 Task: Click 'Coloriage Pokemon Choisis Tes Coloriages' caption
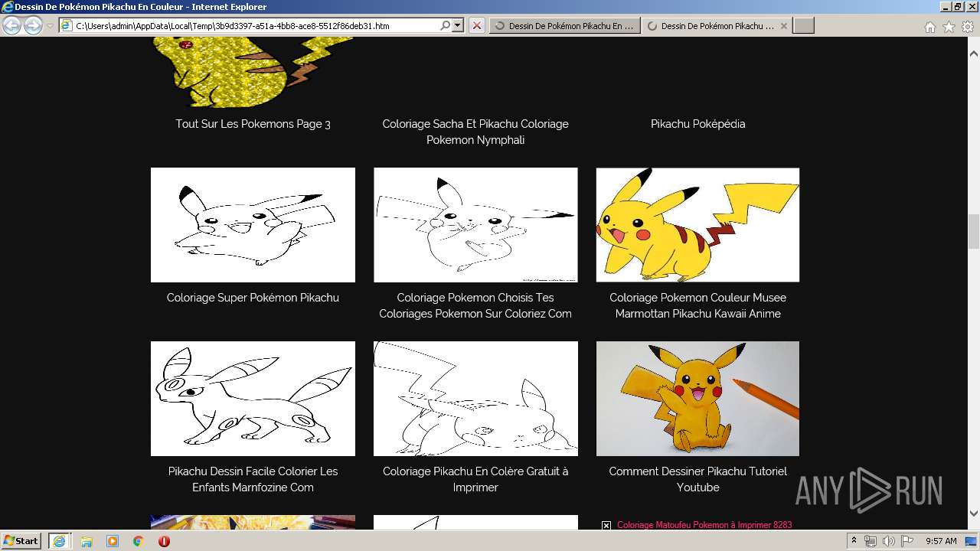pos(475,305)
